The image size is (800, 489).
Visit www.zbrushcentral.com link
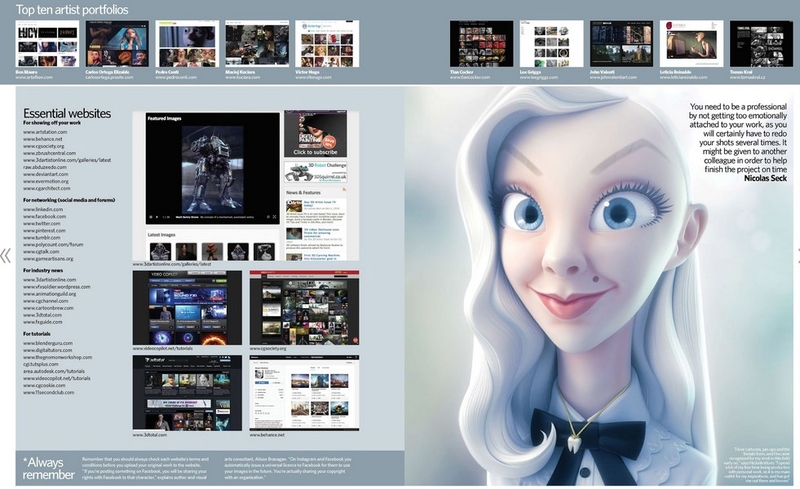click(x=49, y=153)
